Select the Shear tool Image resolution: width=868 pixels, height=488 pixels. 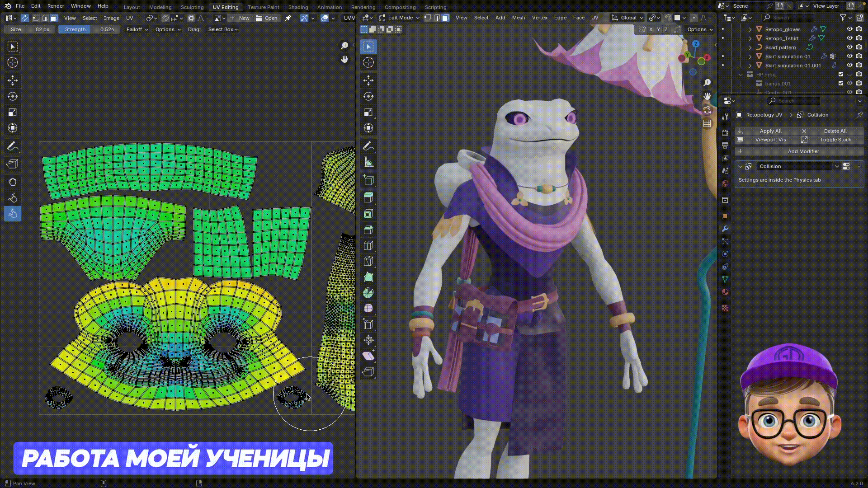[x=368, y=356]
